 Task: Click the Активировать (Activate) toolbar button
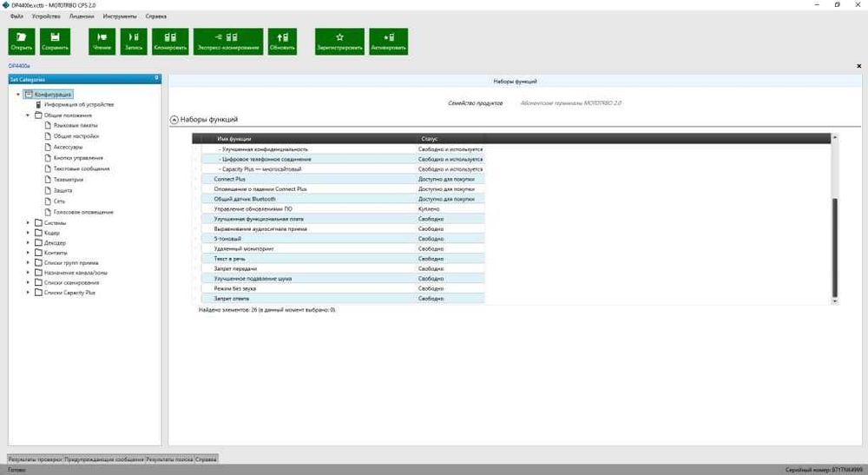click(389, 42)
